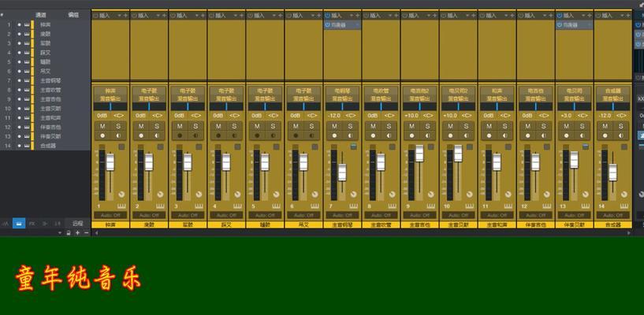Open the instrument keyboard icon on channel 1
The width and height of the screenshot is (644, 315).
coord(121,206)
